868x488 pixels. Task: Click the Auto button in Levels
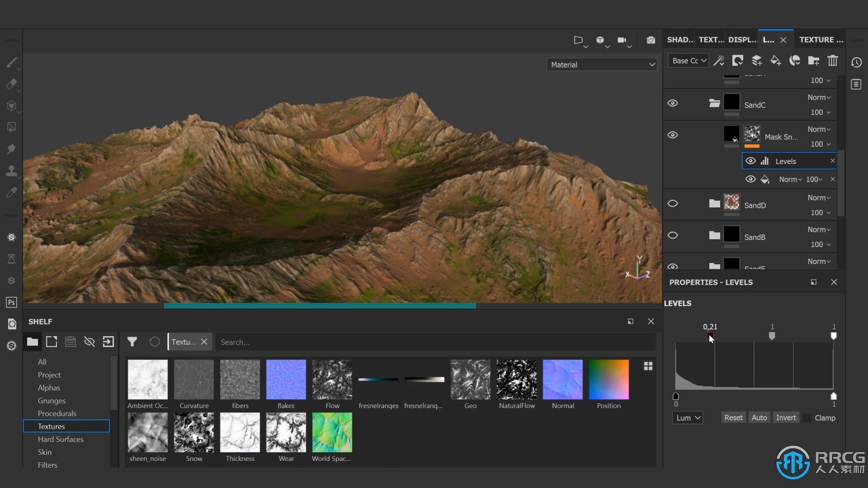[760, 418]
